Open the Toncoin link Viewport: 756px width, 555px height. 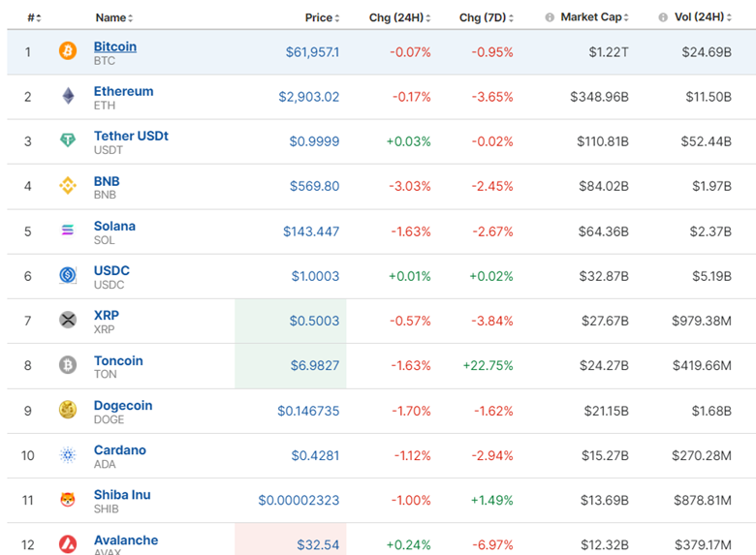(118, 361)
